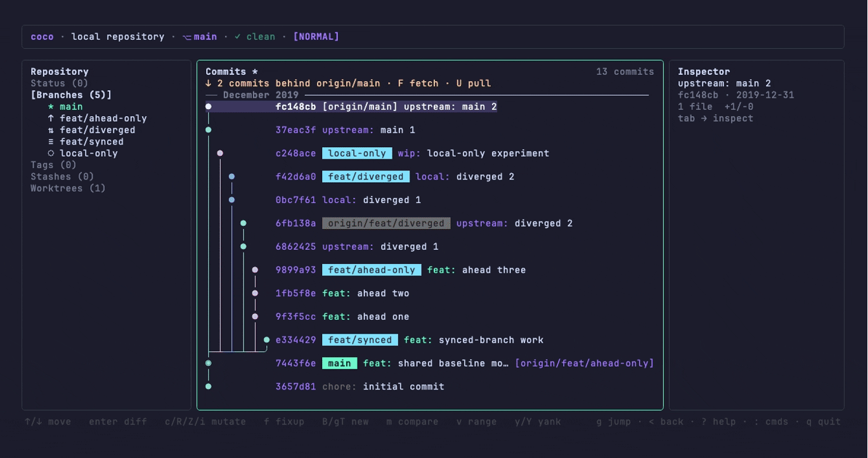Expand the Worktrees (1) section
Screen dimensions: 868x458
tap(68, 188)
